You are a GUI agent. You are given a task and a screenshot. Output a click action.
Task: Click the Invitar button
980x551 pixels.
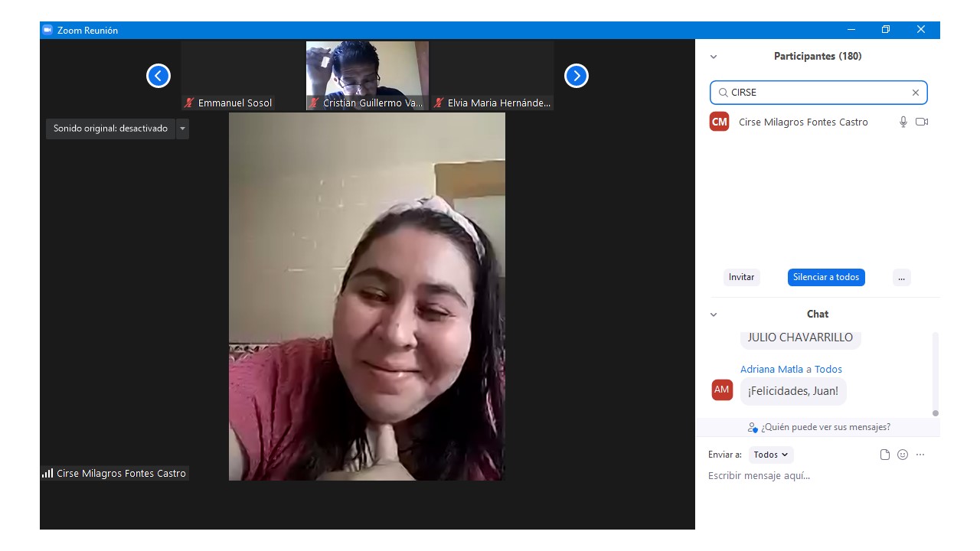pyautogui.click(x=741, y=277)
